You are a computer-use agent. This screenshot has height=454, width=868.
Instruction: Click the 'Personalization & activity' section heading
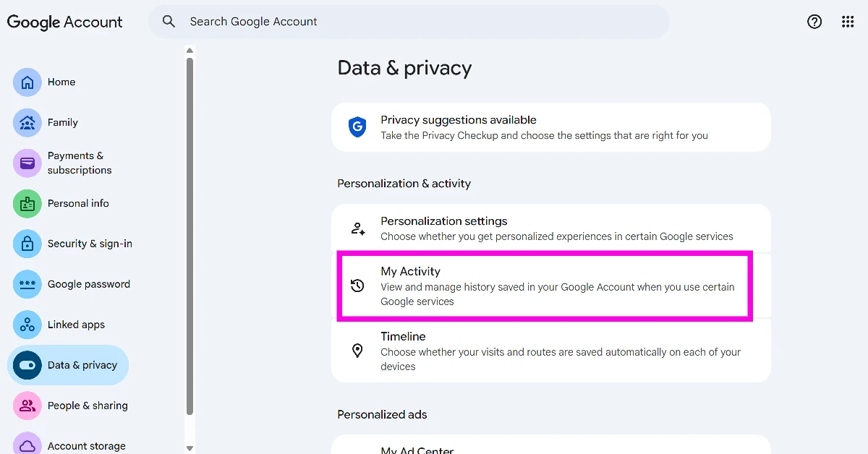point(404,184)
